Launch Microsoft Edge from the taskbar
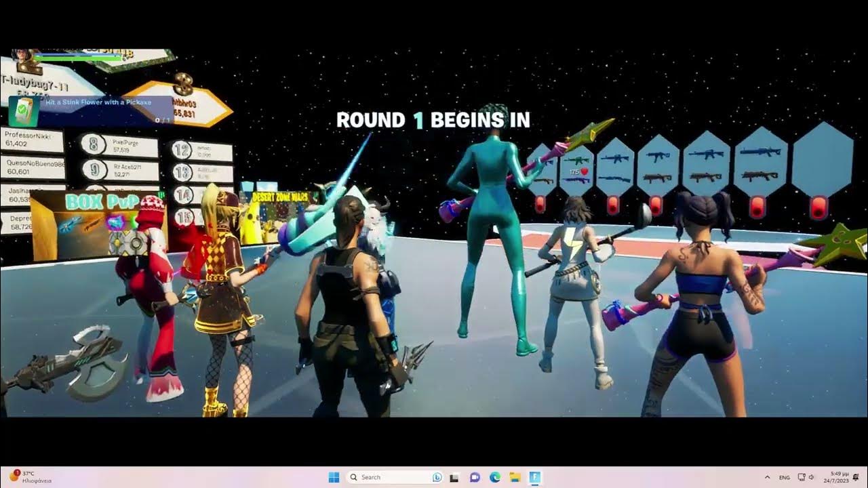Screen dimensions: 868x488 click(495, 477)
